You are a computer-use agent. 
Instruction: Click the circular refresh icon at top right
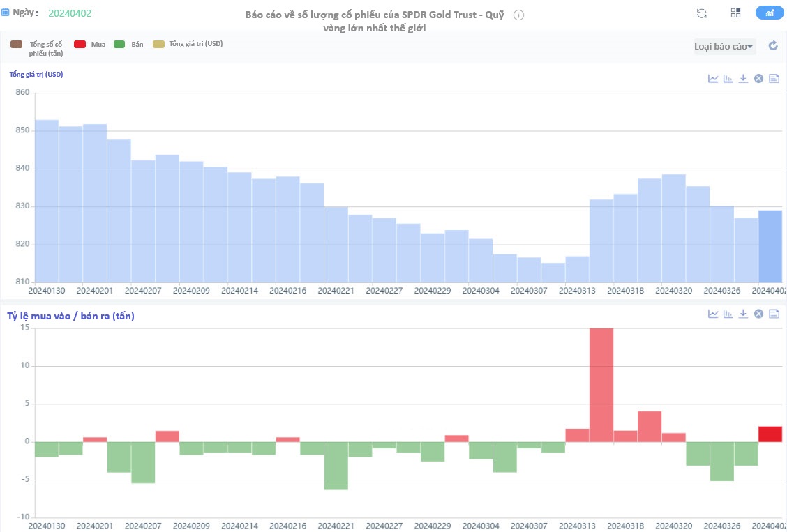tap(702, 13)
